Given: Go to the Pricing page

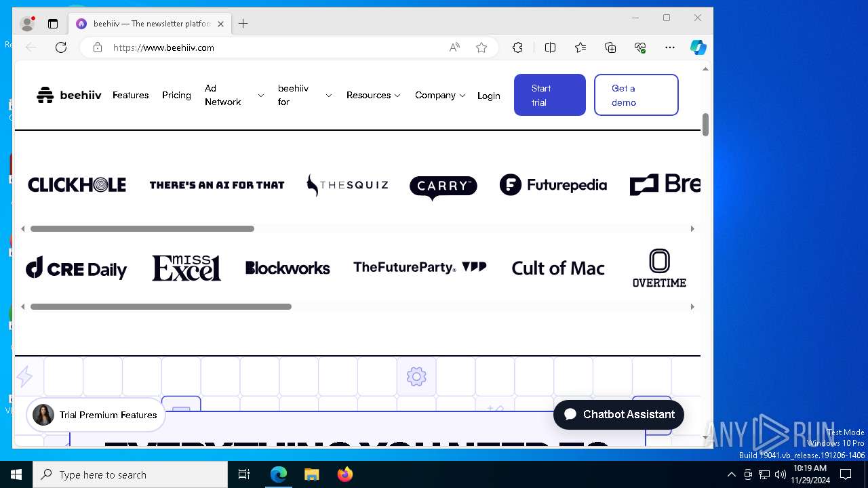Looking at the screenshot, I should 176,96.
